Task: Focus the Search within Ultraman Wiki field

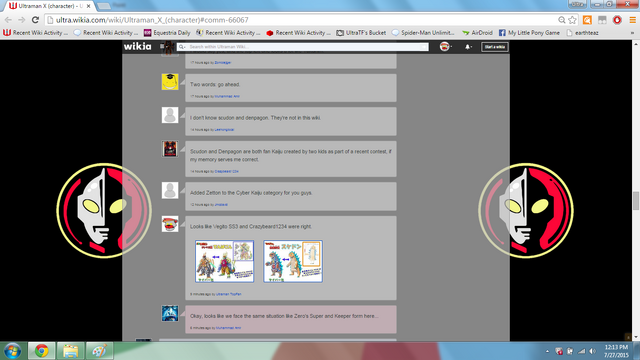Action: (x=303, y=47)
